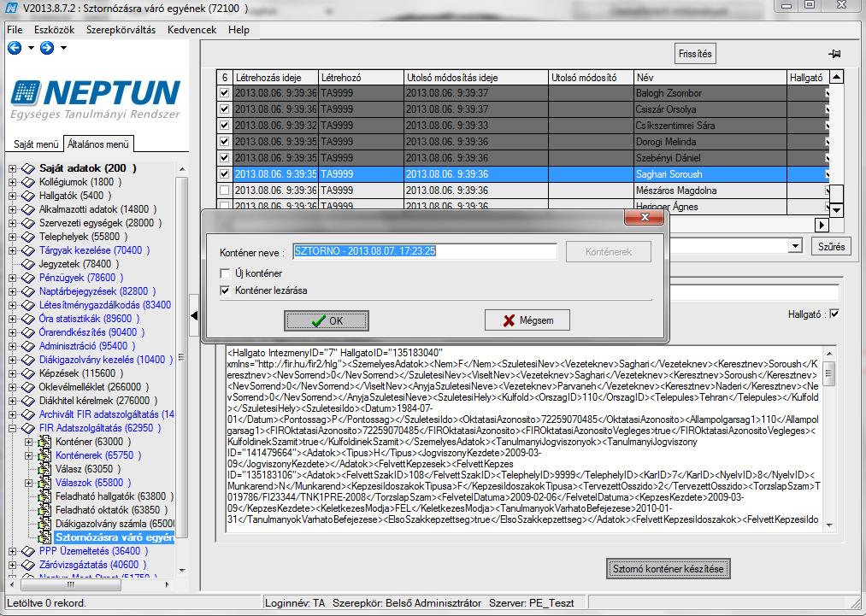
Task: Expand the Válaszok (65800) subtree
Action: [29, 483]
